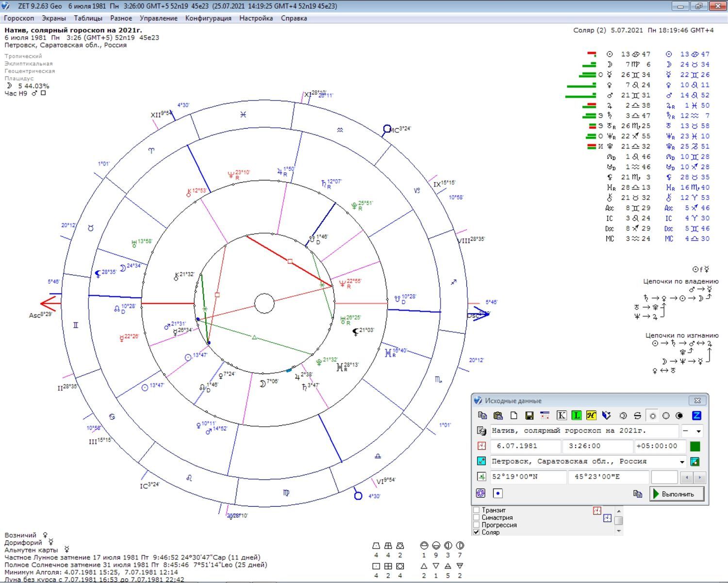
Task: Click Цепочки по владению heading
Action: click(x=680, y=281)
